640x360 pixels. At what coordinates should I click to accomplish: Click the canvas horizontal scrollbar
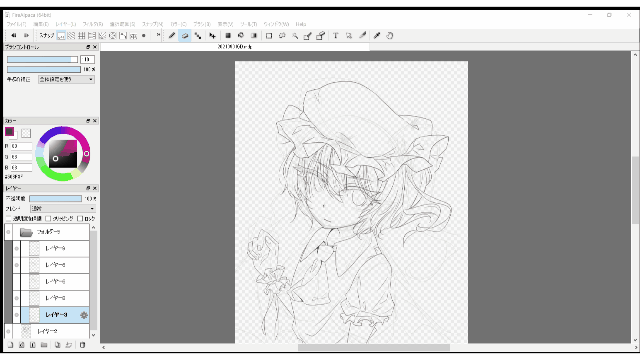coord(373,347)
